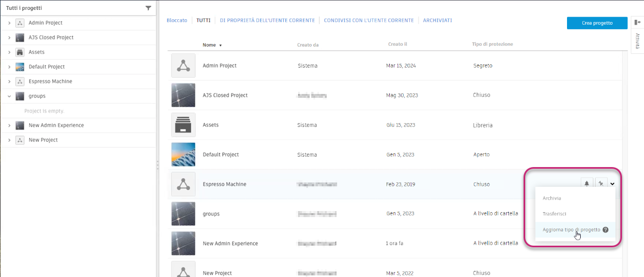Click Admin Project thumbnail in the table

[183, 65]
